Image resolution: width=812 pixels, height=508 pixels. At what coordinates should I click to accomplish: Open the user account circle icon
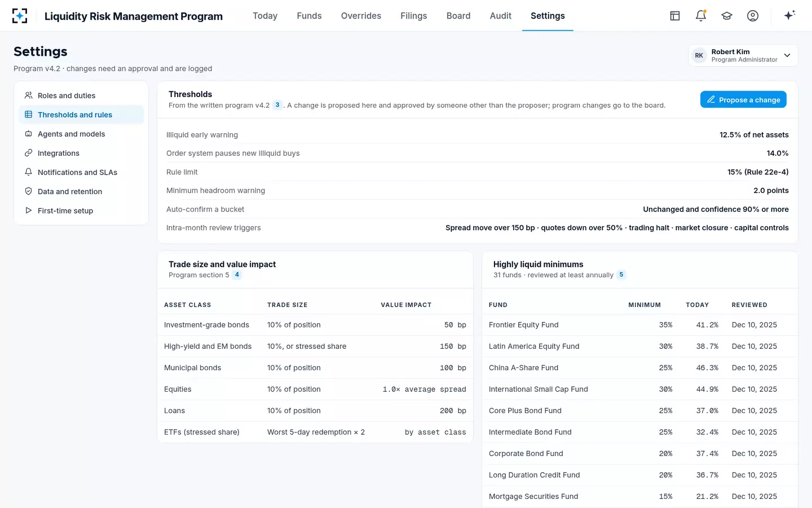(x=753, y=16)
